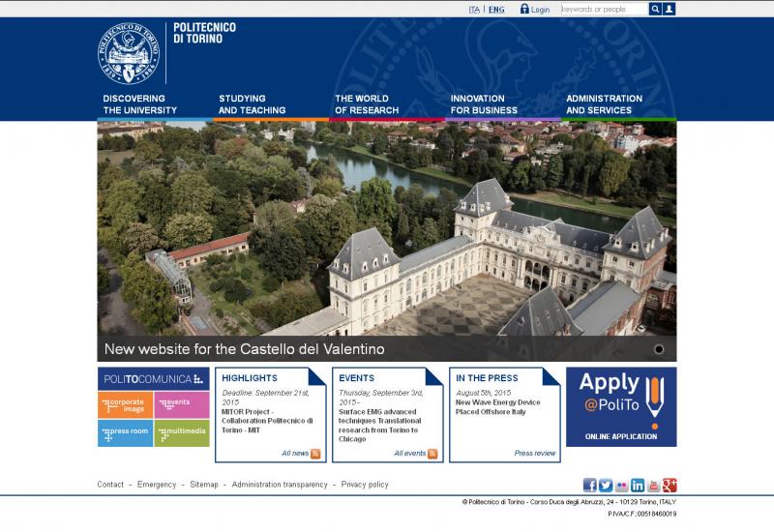Image resolution: width=774 pixels, height=532 pixels.
Task: Switch language to ENG
Action: tap(496, 10)
